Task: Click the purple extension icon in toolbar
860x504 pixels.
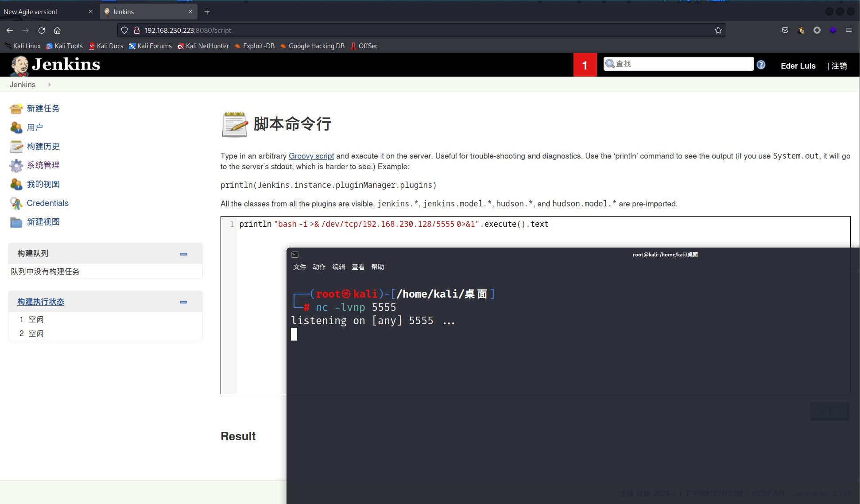Action: point(833,30)
